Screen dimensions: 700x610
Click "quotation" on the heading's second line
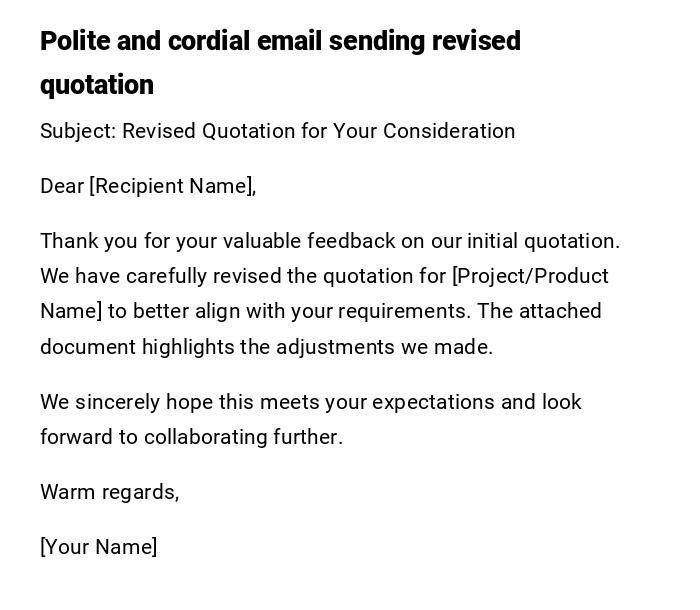click(97, 85)
